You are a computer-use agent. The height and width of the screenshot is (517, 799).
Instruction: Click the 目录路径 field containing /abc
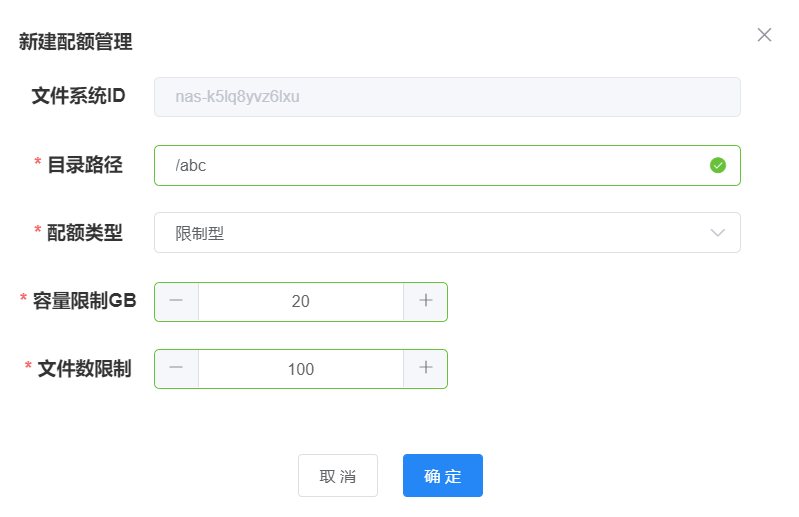(x=430, y=165)
